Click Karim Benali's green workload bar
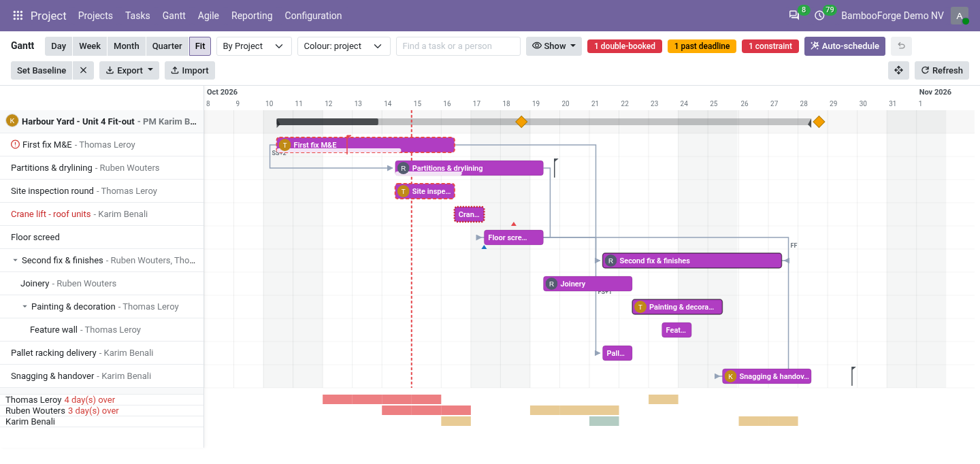This screenshot has height=464, width=980. (x=604, y=421)
